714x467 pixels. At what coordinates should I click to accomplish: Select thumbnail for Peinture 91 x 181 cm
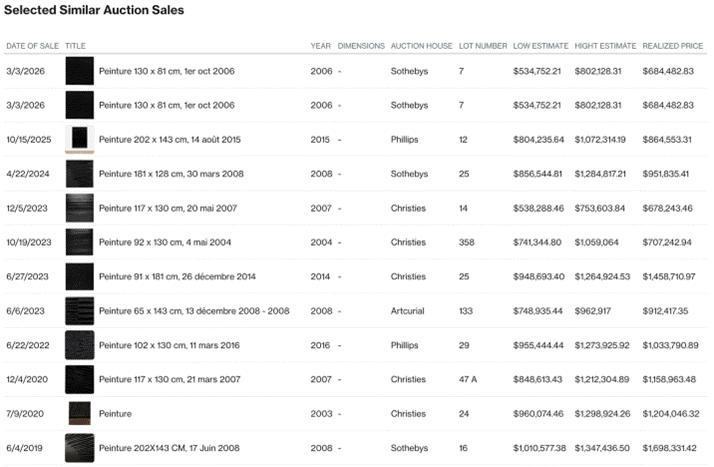click(x=79, y=276)
